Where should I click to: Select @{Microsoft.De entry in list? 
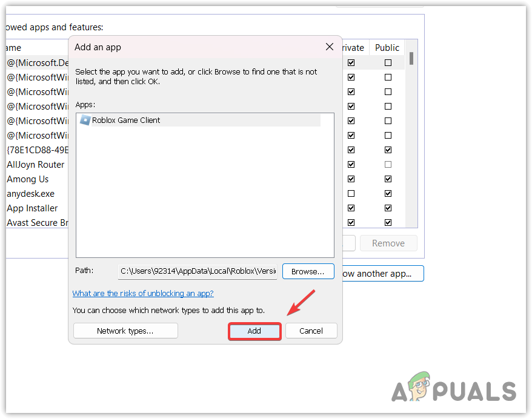pyautogui.click(x=38, y=63)
